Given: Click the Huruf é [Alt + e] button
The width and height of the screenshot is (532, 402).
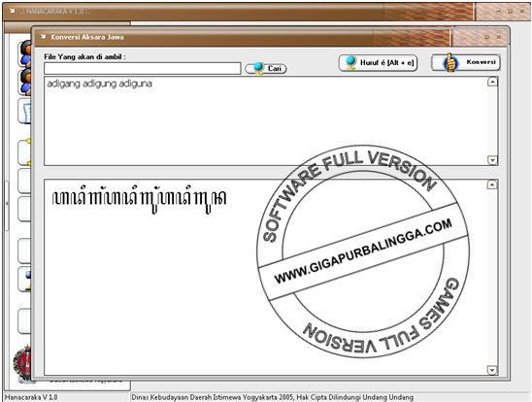Looking at the screenshot, I should (378, 63).
